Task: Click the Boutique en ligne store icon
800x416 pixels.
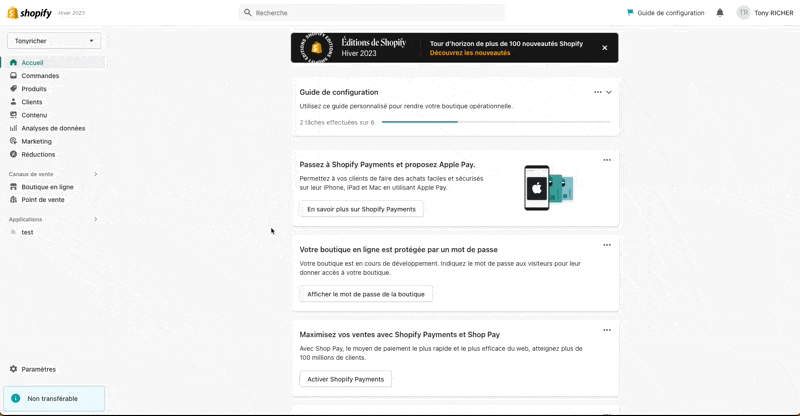Action: point(13,187)
